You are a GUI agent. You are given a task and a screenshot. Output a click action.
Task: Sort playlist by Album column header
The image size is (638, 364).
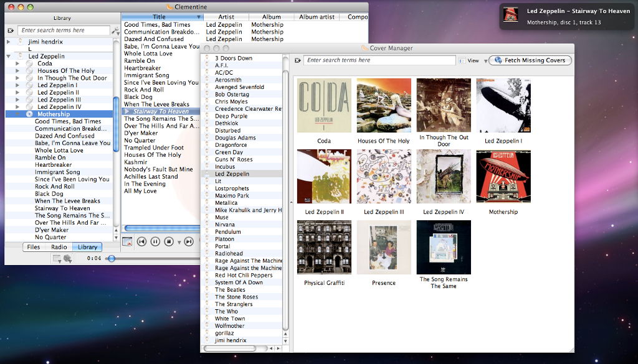click(272, 17)
